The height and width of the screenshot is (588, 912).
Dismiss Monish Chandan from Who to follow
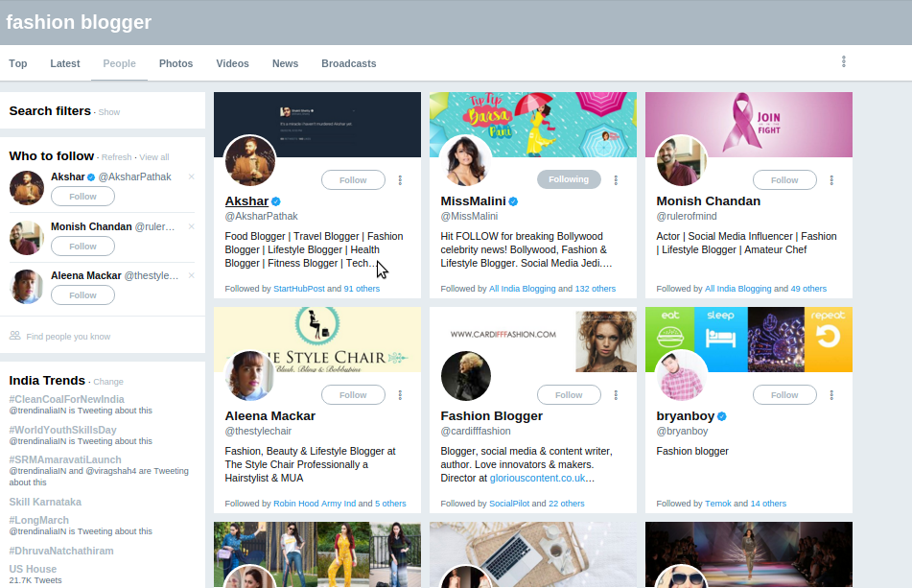click(x=192, y=226)
